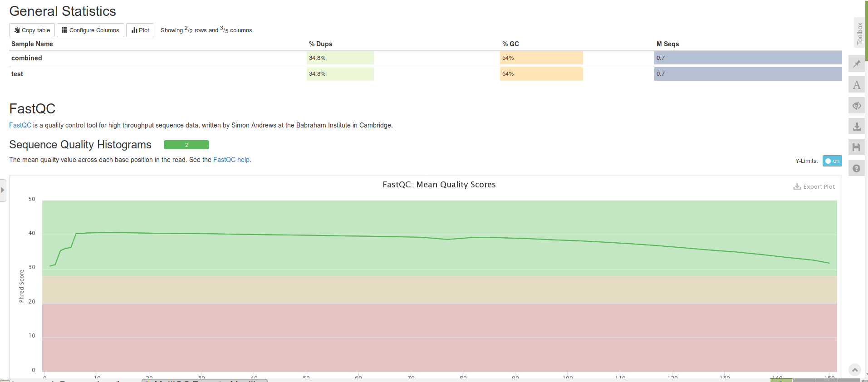Click the green status bar showing 2
The height and width of the screenshot is (382, 868).
[x=186, y=145]
